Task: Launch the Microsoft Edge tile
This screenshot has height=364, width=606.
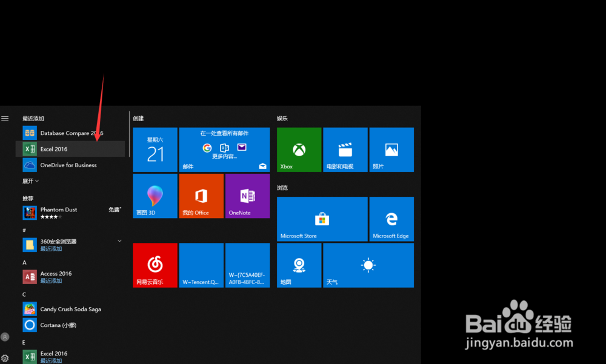Action: pyautogui.click(x=391, y=219)
